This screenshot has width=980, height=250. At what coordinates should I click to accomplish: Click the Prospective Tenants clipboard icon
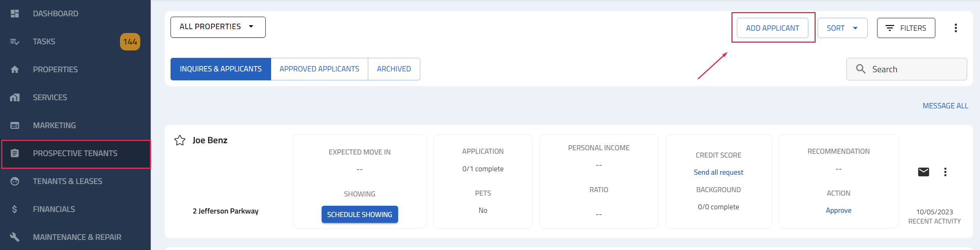click(15, 153)
